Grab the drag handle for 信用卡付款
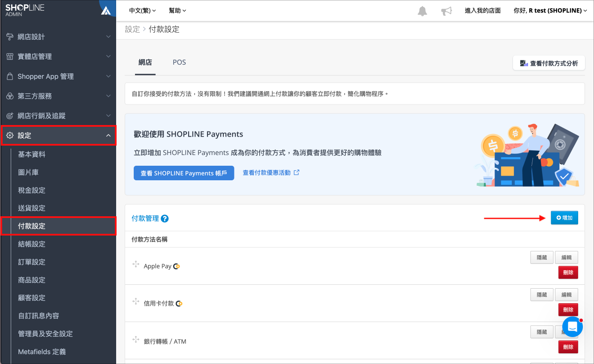The height and width of the screenshot is (364, 594). (x=136, y=301)
